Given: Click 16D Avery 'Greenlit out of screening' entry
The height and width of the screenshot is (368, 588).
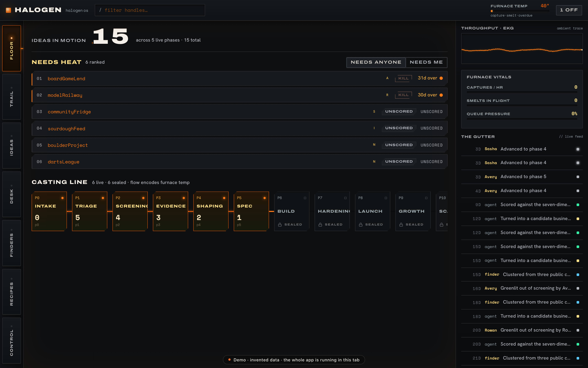Looking at the screenshot, I should tap(522, 288).
